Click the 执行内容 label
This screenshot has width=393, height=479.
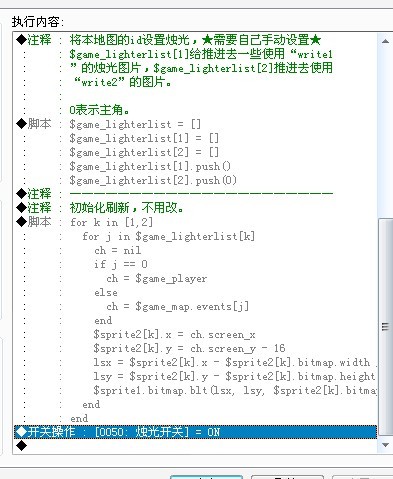38,22
